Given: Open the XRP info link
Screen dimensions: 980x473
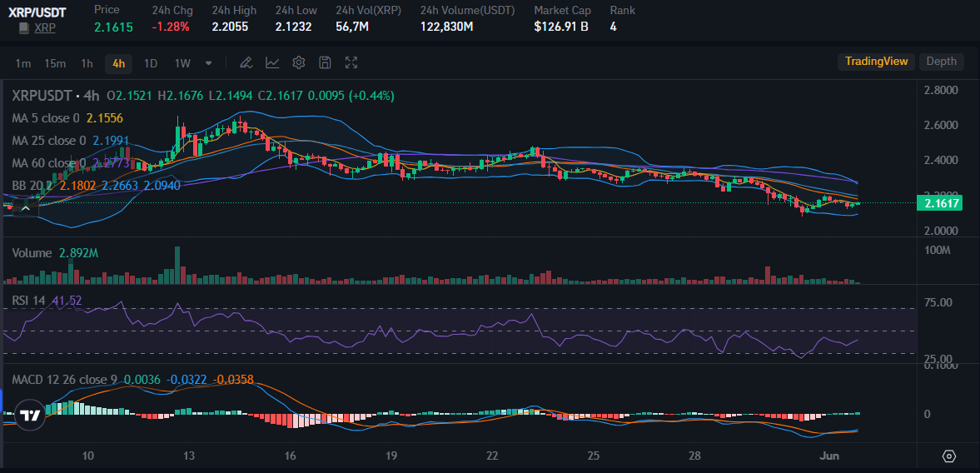Looking at the screenshot, I should tap(45, 28).
